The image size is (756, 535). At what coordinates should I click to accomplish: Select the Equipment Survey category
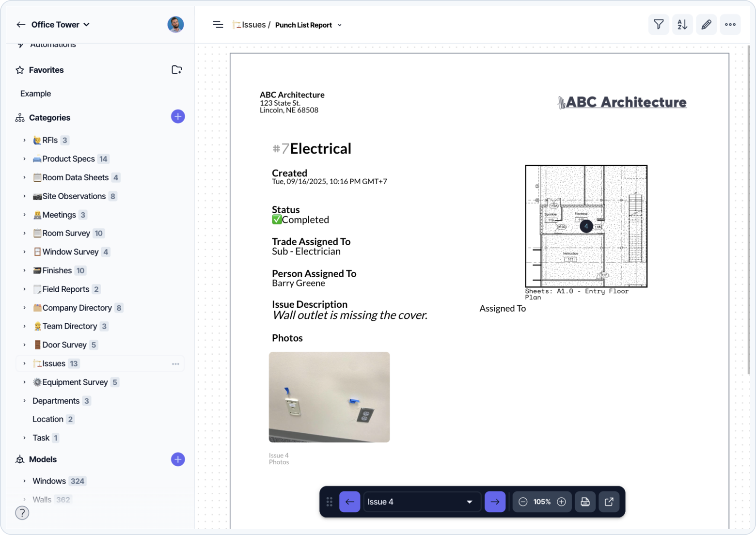[x=76, y=382]
